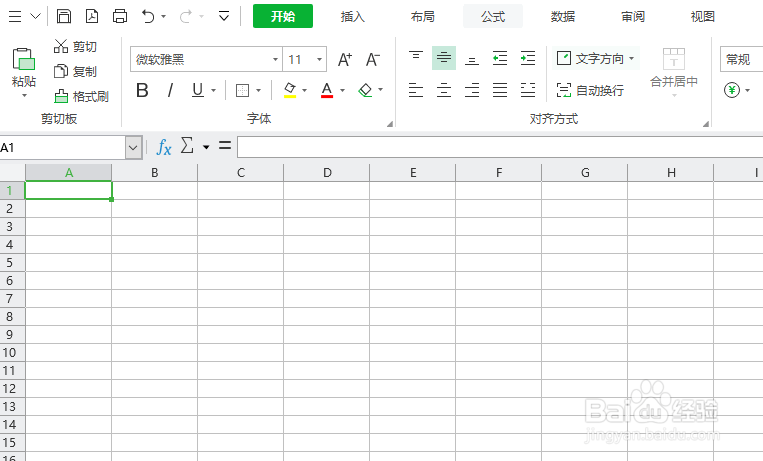Viewport: 763px width, 461px height.
Task: Open font color picker arrow
Action: (342, 90)
